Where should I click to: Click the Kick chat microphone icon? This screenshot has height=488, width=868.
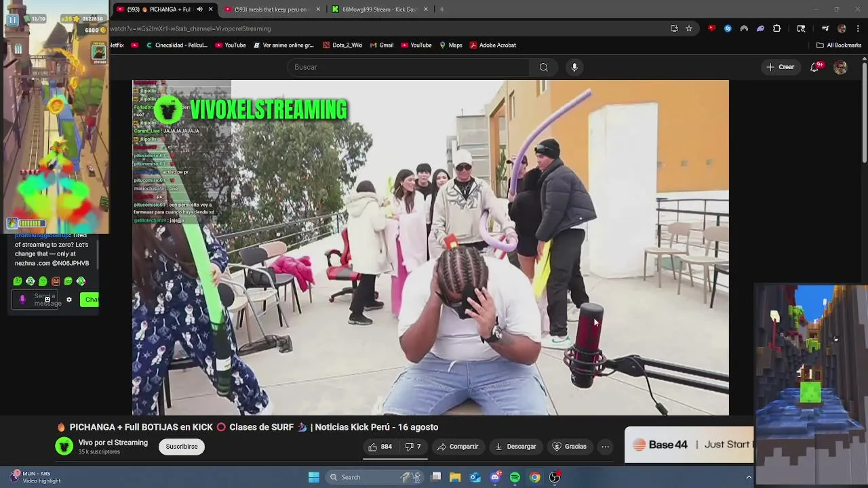click(22, 299)
